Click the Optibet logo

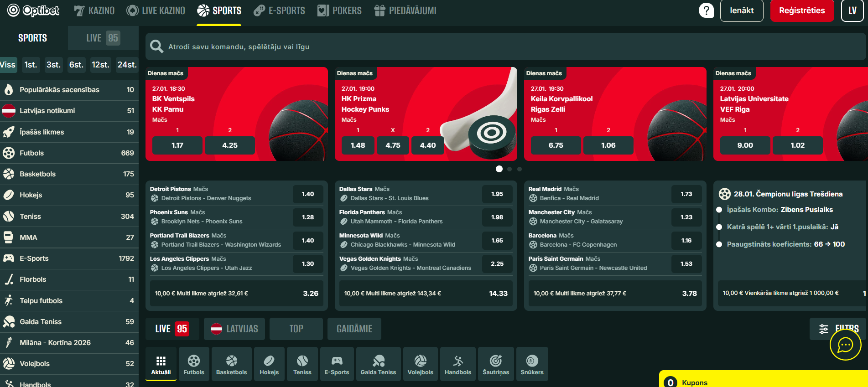coord(34,10)
